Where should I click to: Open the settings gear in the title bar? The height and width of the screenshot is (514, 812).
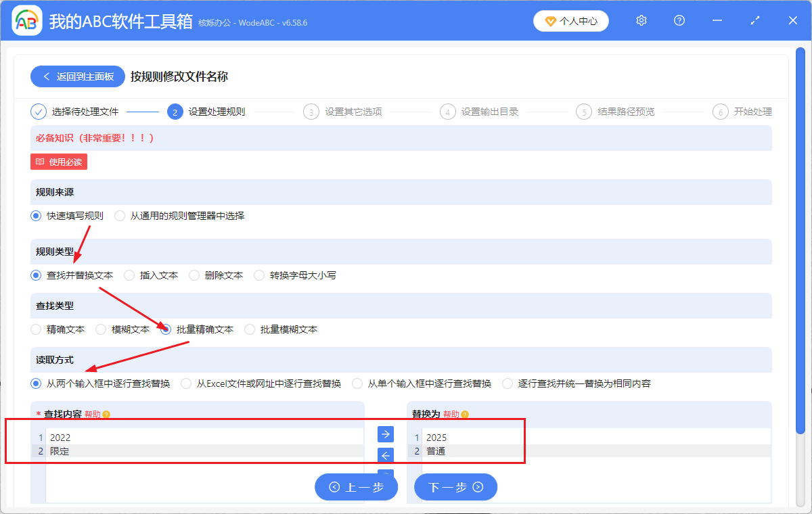(x=641, y=20)
